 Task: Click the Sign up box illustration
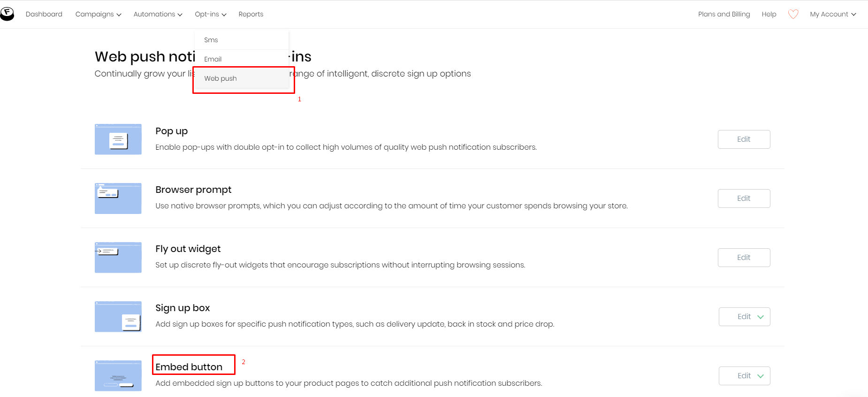coord(118,317)
